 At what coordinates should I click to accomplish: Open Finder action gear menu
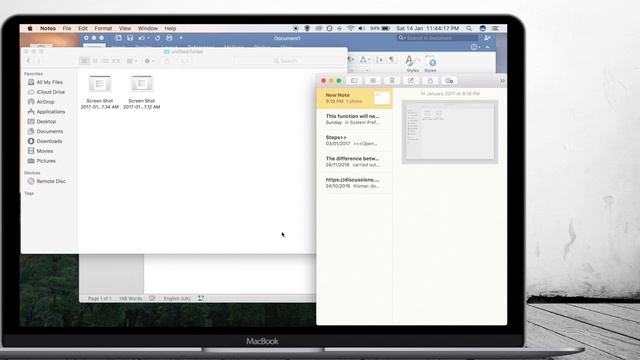click(x=149, y=61)
